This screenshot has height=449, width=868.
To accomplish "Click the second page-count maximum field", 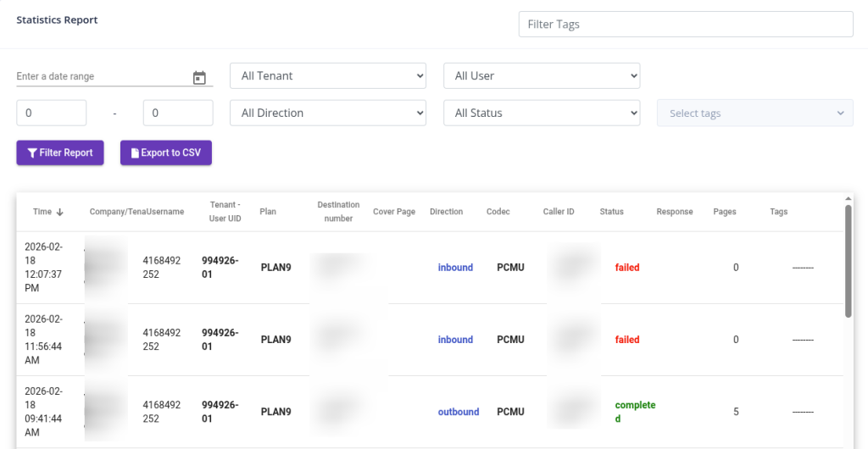I will (x=177, y=113).
